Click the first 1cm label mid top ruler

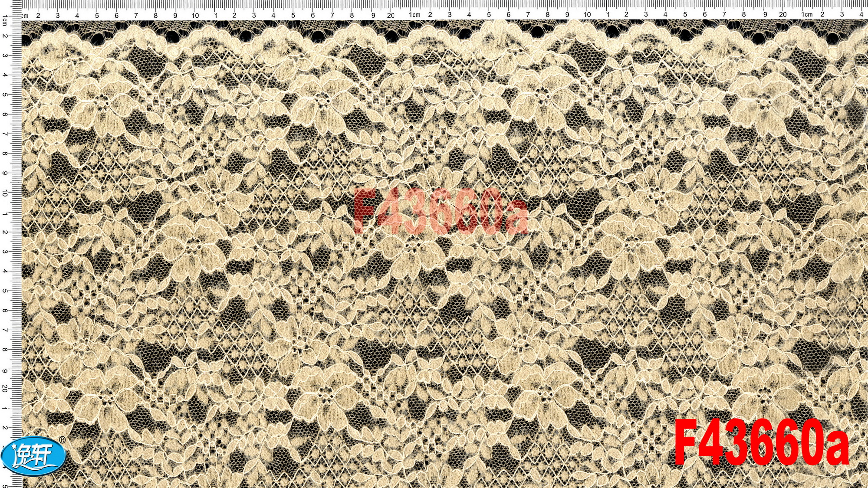coord(414,15)
